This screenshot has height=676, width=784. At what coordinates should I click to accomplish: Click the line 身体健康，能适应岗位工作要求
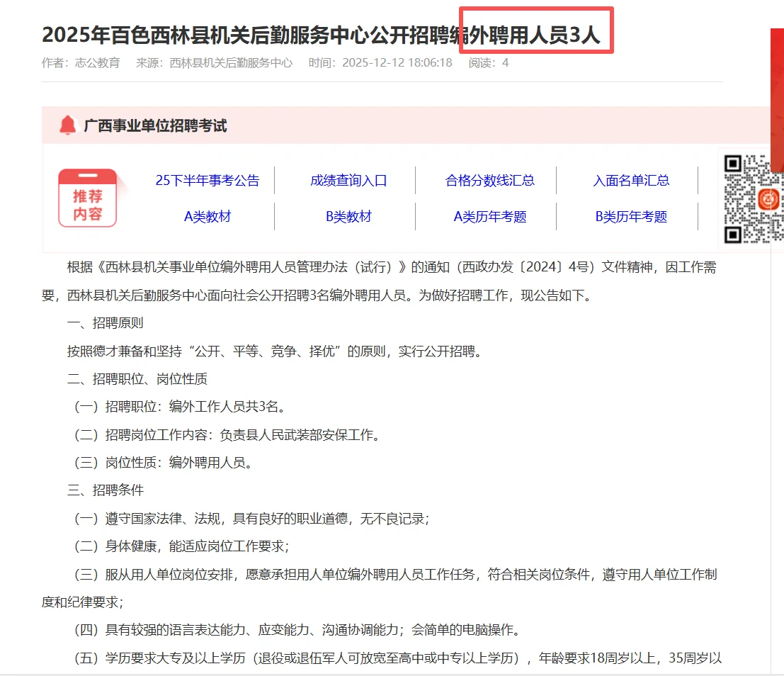[x=182, y=546]
